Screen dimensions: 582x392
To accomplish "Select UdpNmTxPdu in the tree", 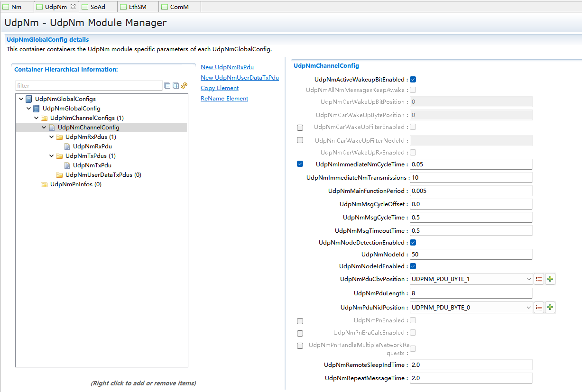I will [x=92, y=165].
